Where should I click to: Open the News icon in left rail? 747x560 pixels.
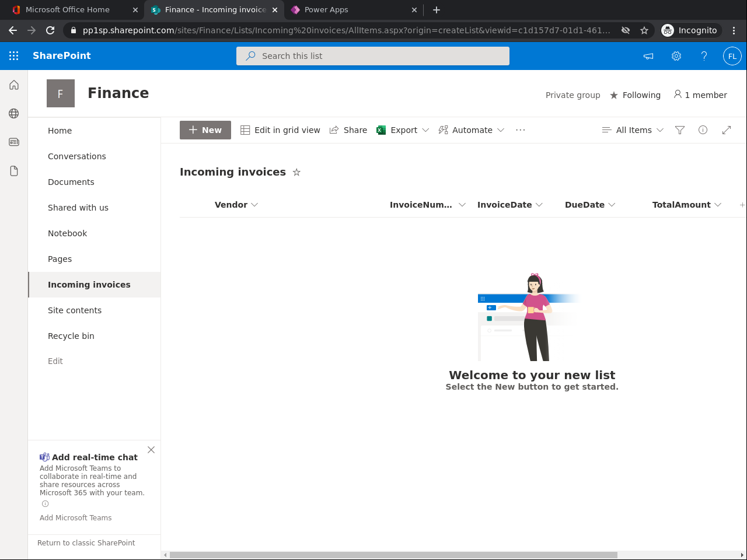tap(14, 142)
